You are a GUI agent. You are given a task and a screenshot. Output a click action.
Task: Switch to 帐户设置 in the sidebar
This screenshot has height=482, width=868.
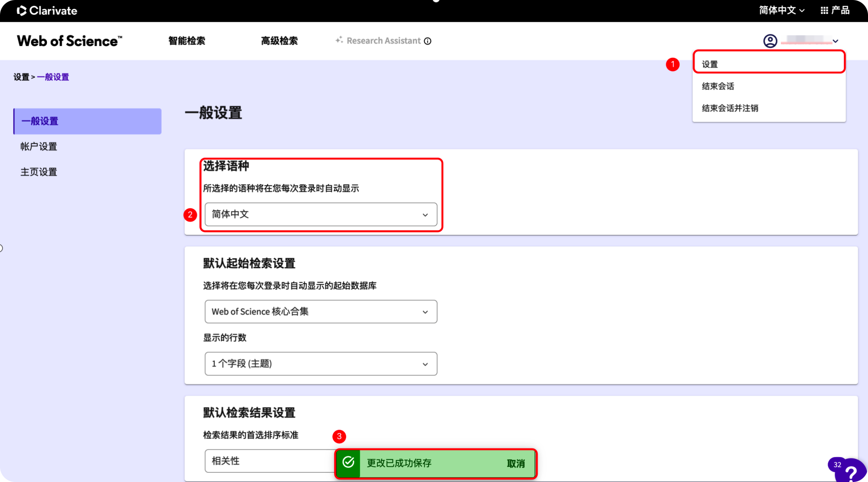pyautogui.click(x=39, y=147)
